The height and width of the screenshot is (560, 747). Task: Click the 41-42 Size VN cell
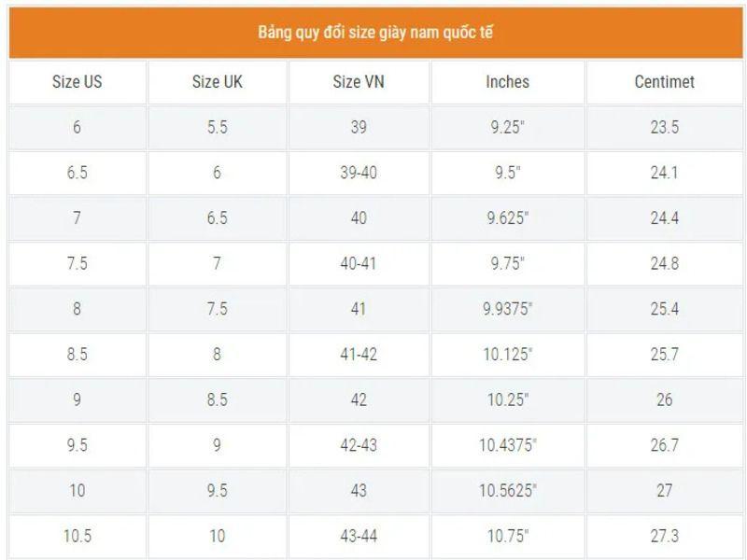point(359,355)
